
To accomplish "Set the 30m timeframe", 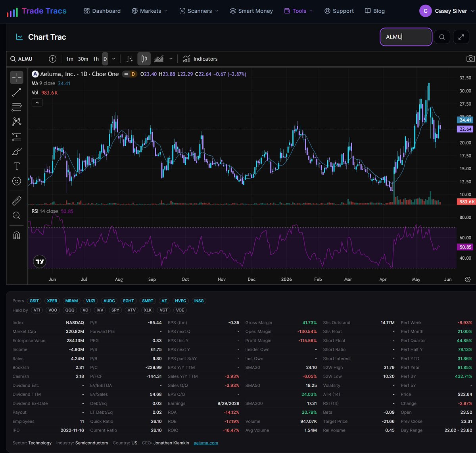I will (x=83, y=59).
